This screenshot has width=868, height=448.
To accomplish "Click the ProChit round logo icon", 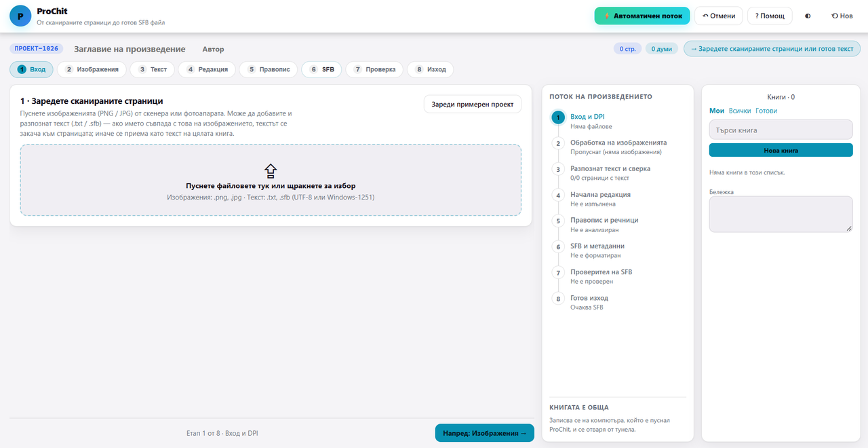I will 20,16.
